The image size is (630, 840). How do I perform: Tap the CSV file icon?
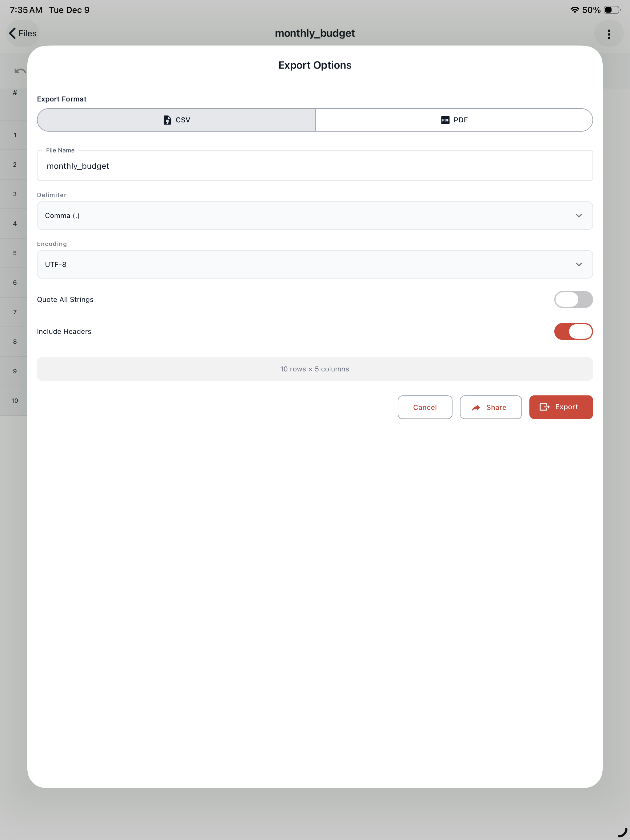click(x=167, y=120)
